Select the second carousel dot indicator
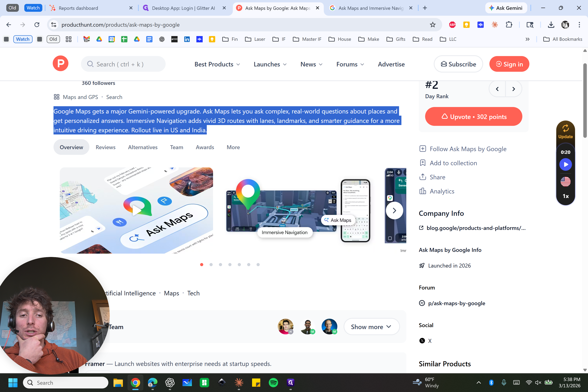The height and width of the screenshot is (392, 588). coord(211,264)
